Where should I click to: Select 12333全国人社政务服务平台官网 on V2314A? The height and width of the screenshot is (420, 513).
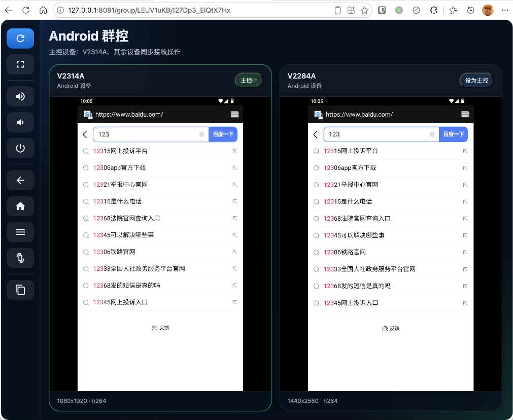click(160, 268)
